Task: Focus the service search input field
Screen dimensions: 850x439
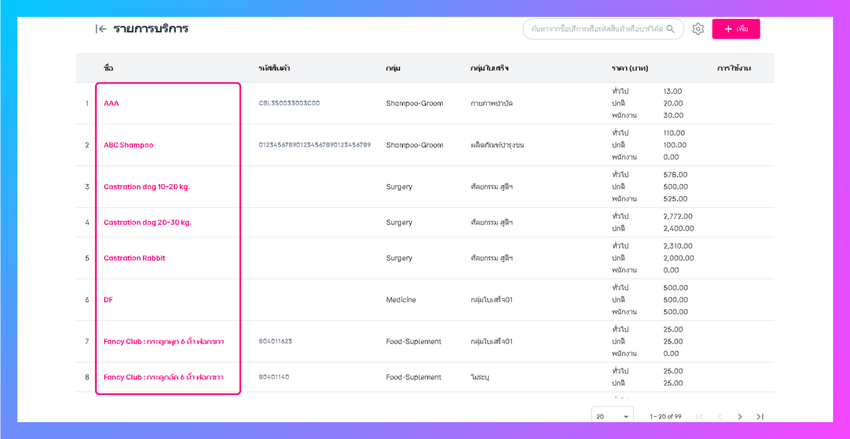Action: (596, 29)
